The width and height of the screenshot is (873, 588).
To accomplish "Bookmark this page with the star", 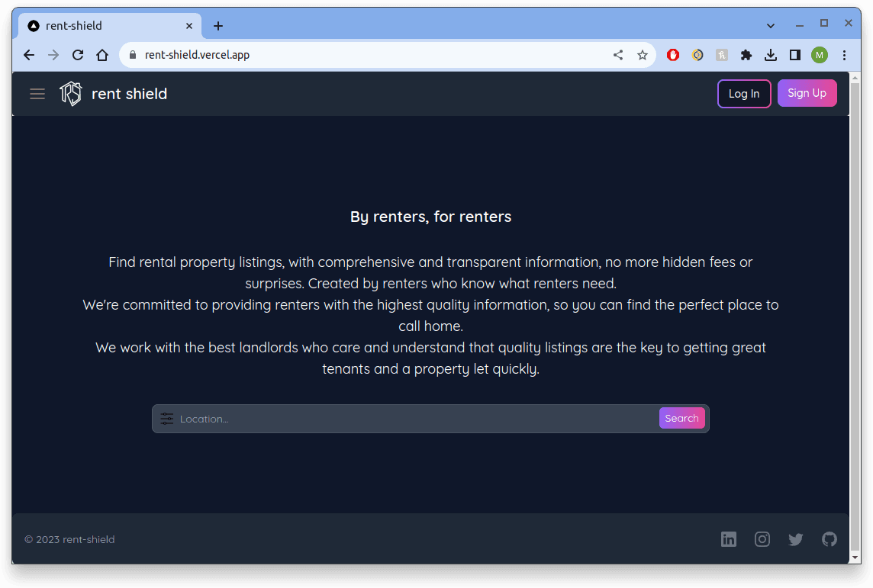I will [643, 54].
